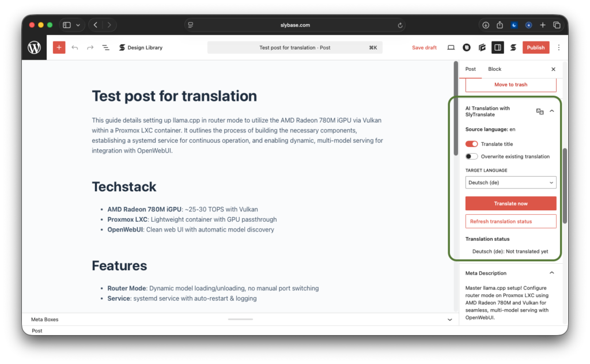Switch to the Block tab
Viewport: 590px width, 364px height.
coord(494,69)
